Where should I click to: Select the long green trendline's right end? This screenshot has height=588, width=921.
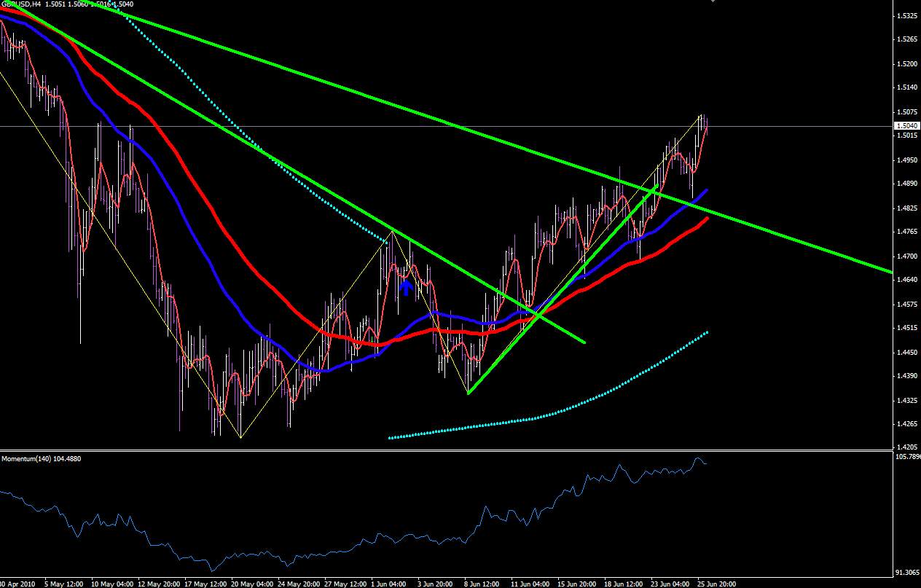[890, 271]
